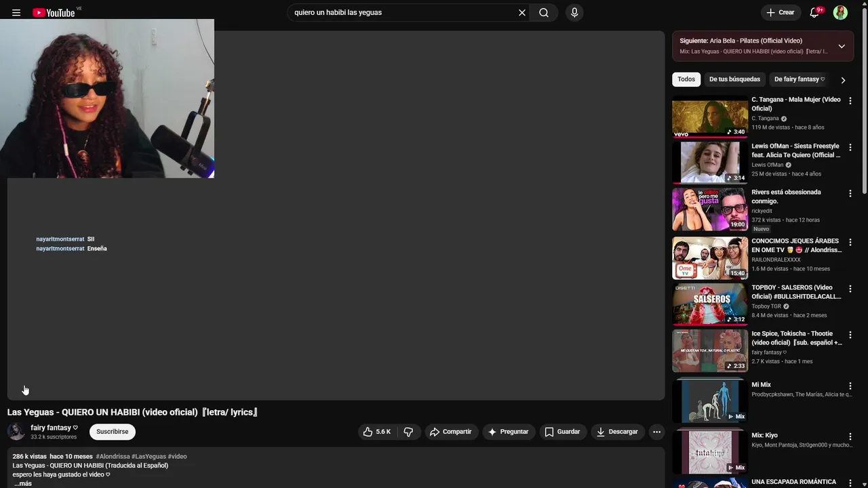Clear the search box text
This screenshot has width=868, height=488.
point(522,13)
